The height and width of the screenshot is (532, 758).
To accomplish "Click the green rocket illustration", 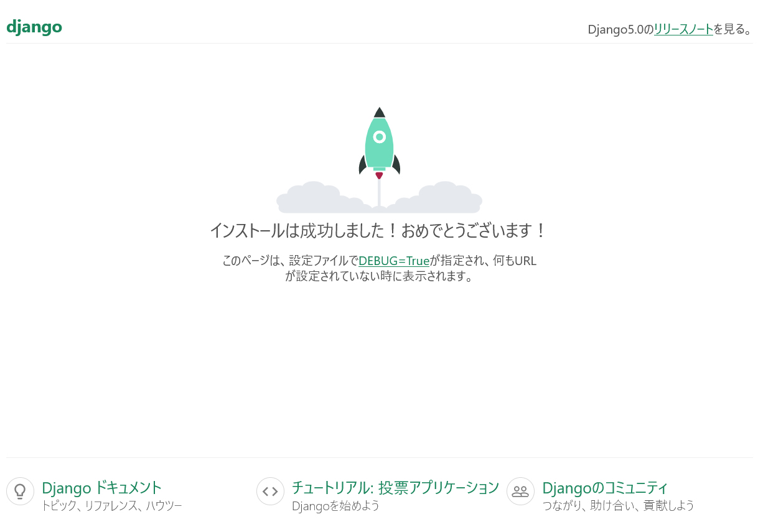I will [379, 149].
